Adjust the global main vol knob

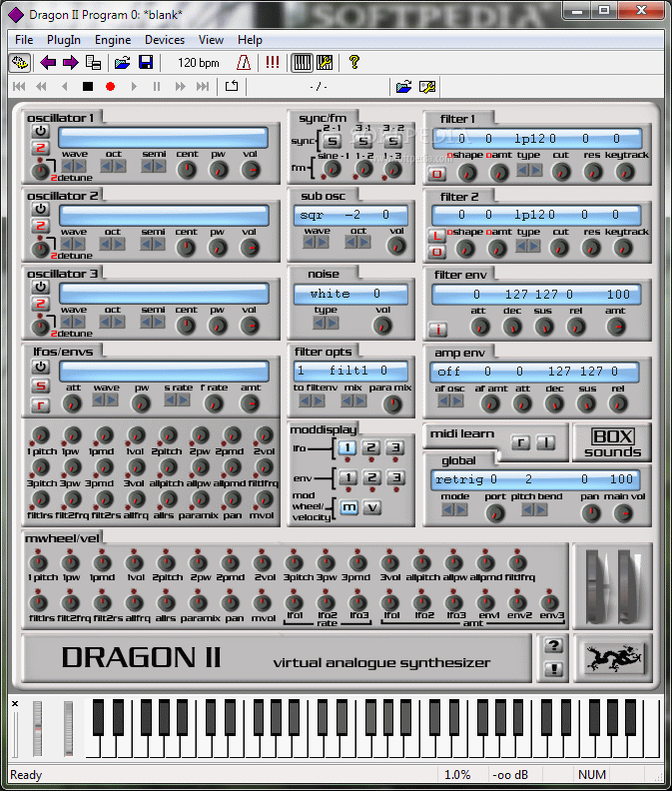[623, 513]
